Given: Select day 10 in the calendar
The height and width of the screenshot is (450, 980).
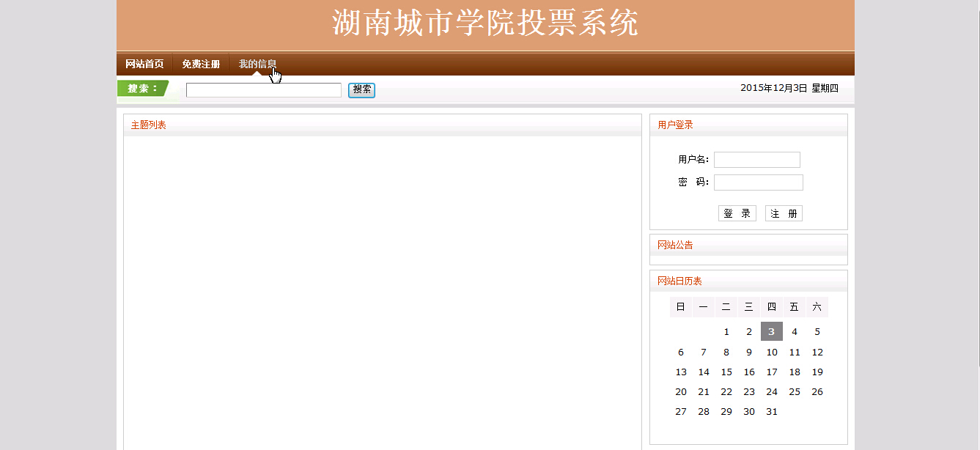Looking at the screenshot, I should click(772, 353).
